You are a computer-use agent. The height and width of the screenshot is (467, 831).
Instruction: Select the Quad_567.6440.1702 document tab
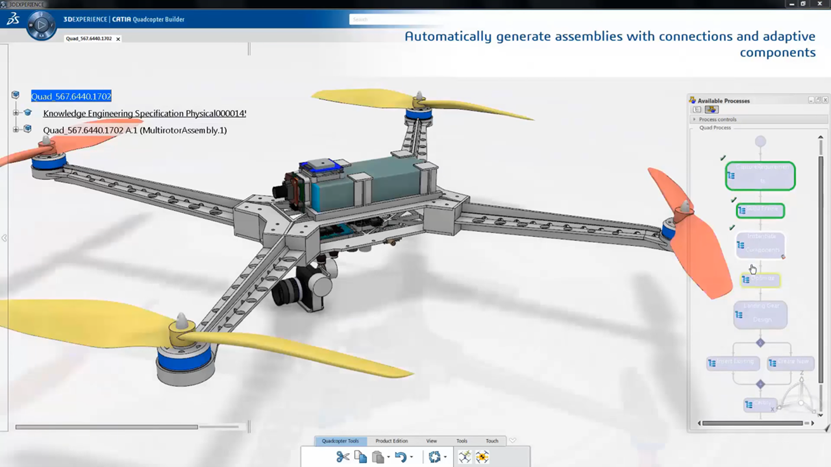[89, 39]
